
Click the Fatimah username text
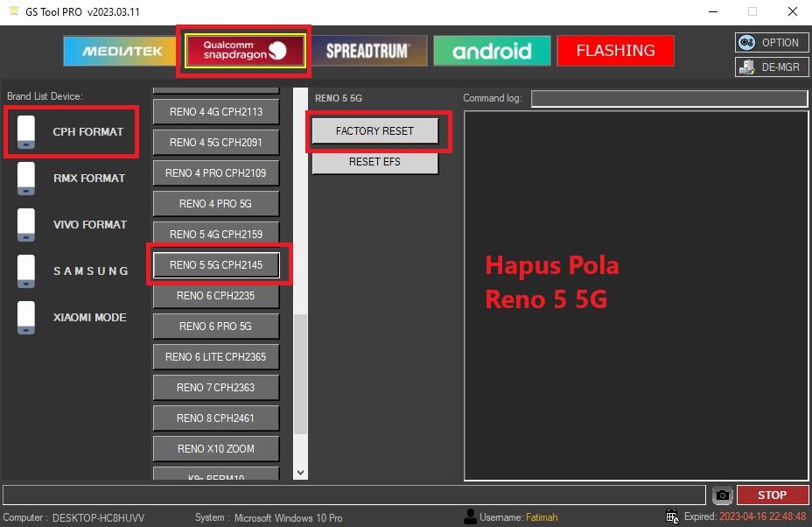click(x=542, y=517)
